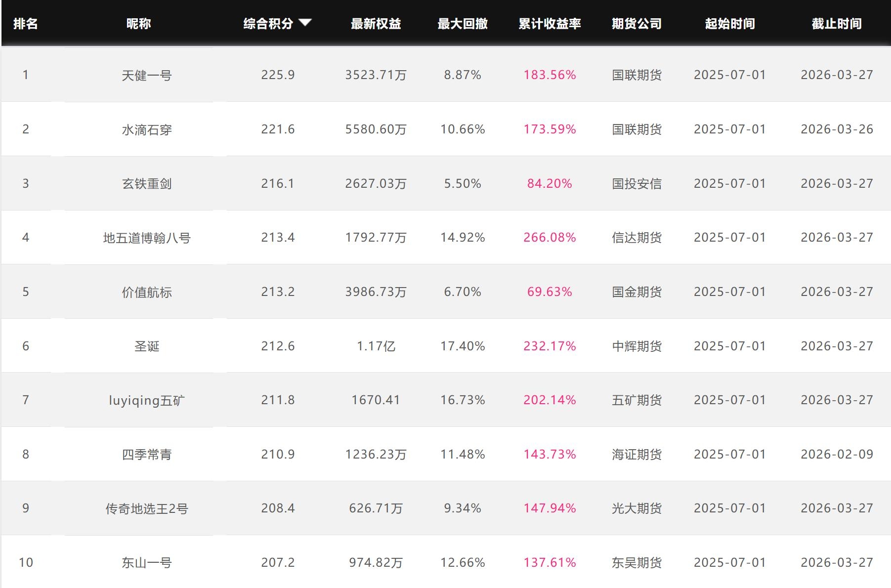Click the 累计收益率 column header
This screenshot has width=891, height=588.
point(550,24)
